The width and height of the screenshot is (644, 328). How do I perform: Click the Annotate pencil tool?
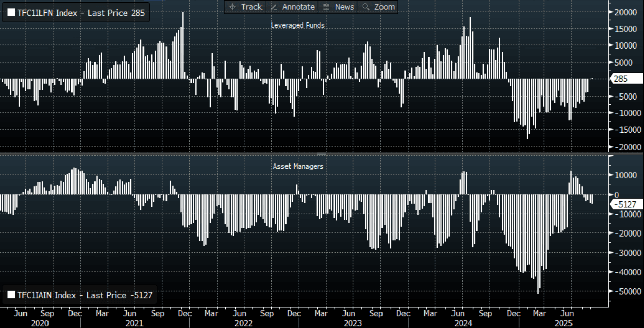tap(293, 7)
